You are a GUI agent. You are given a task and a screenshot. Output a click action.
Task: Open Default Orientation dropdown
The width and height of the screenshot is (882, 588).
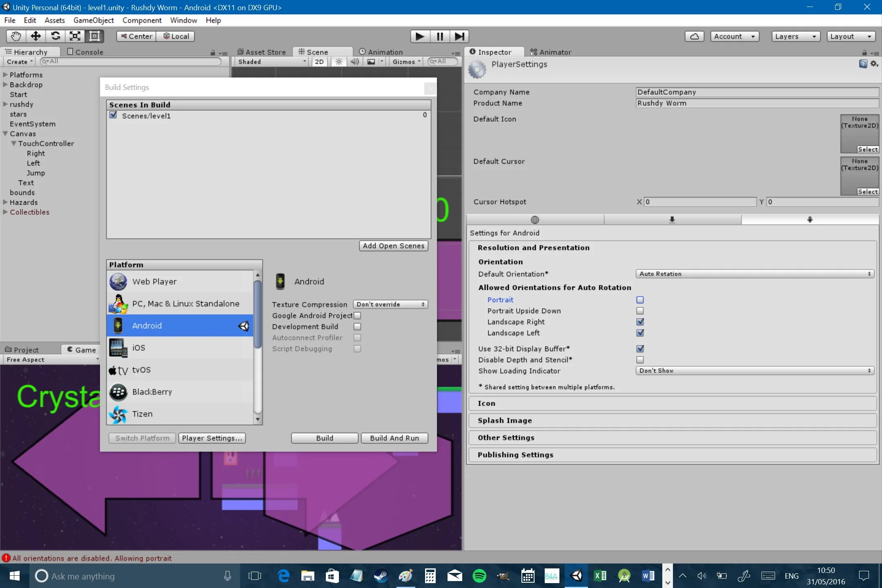click(755, 274)
